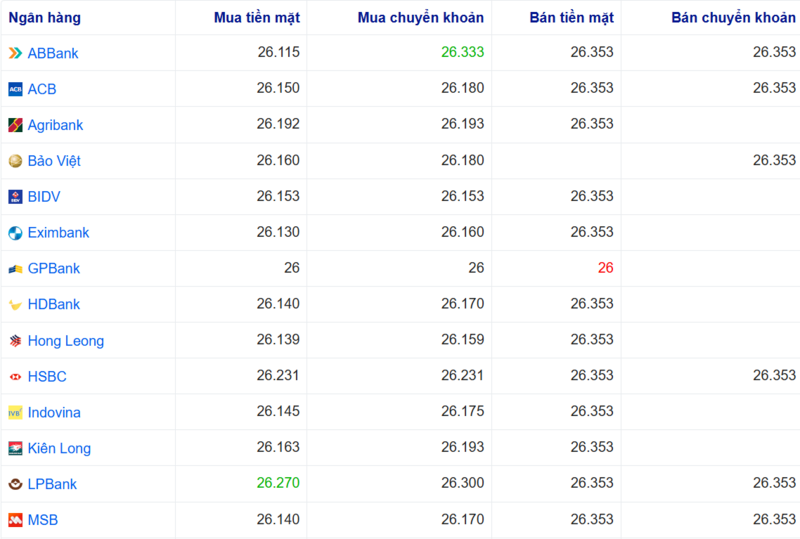Click the HSBC logo icon
The width and height of the screenshot is (800, 539).
click(15, 377)
